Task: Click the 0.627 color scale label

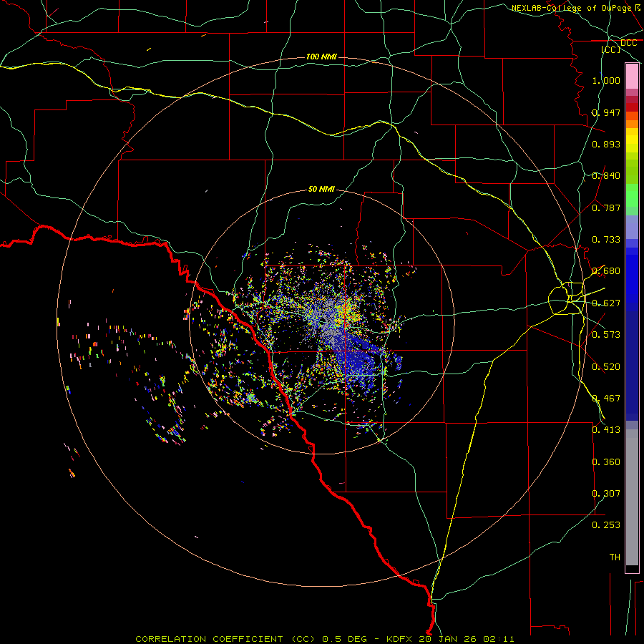Action: click(x=606, y=303)
